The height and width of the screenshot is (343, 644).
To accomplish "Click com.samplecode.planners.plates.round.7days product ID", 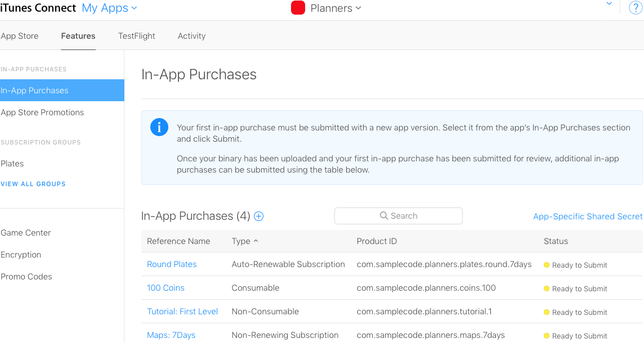I will (x=444, y=264).
